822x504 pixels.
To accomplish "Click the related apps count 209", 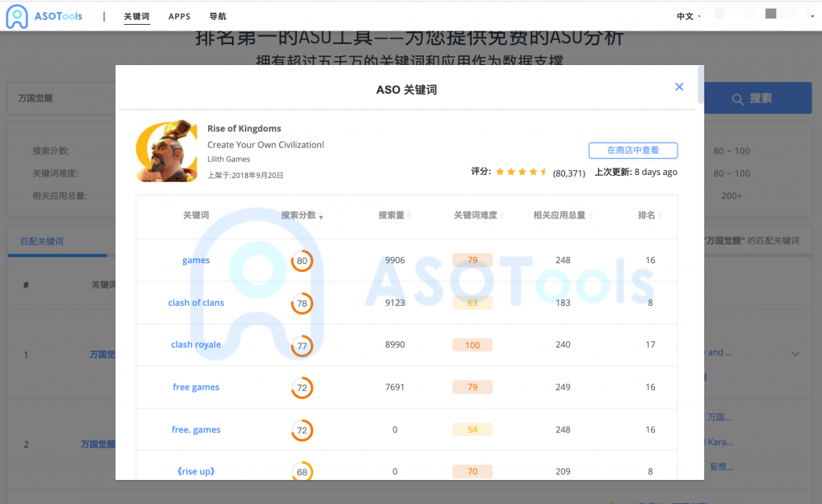I will [563, 472].
